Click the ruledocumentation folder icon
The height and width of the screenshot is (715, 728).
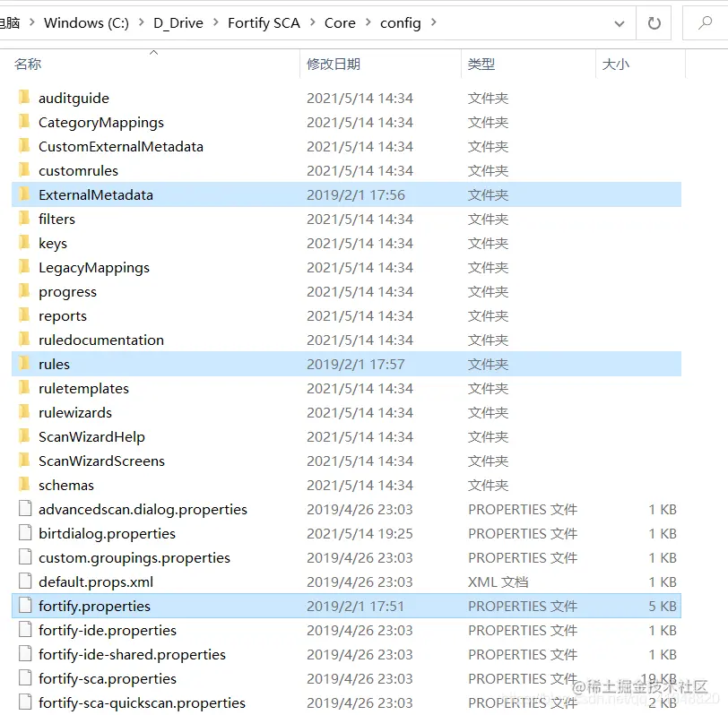point(24,340)
